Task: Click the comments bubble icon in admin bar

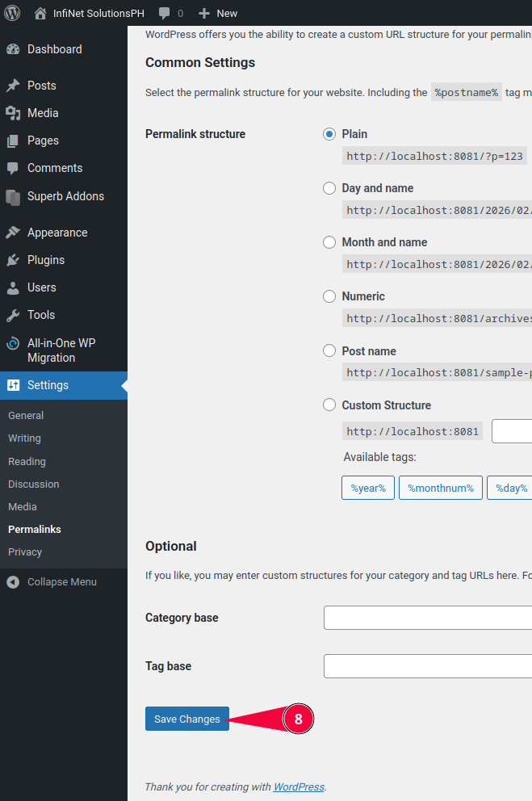Action: coord(165,14)
